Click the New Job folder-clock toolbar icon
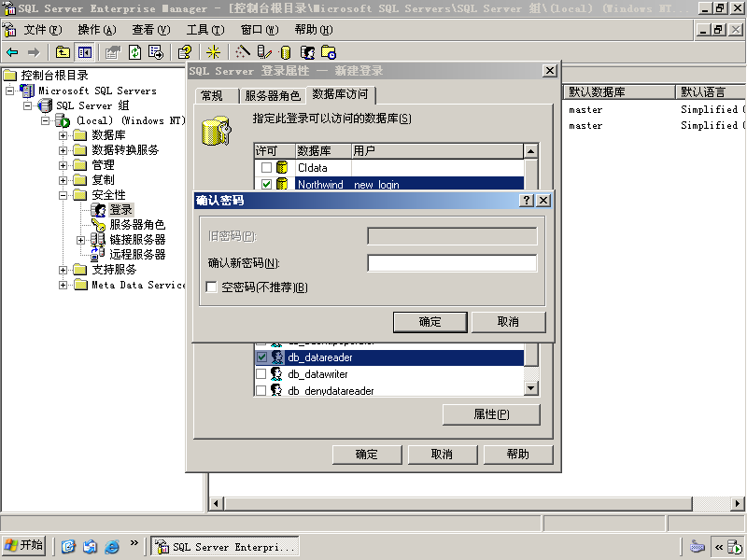Viewport: 747px width, 560px height. [x=329, y=52]
